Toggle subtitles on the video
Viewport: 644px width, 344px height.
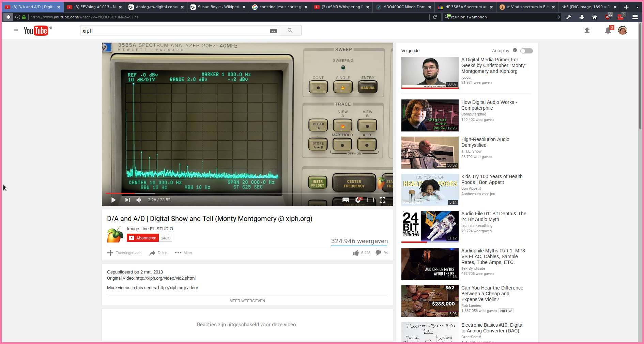click(x=346, y=200)
